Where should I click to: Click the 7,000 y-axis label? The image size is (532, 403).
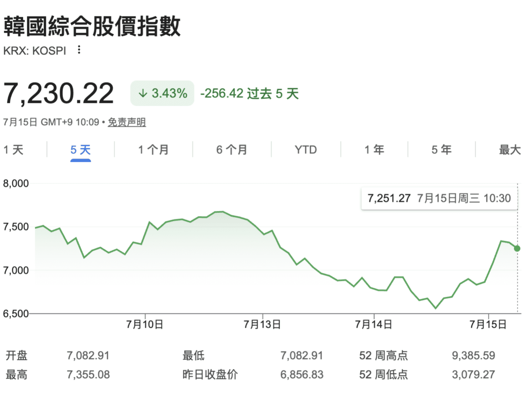[16, 270]
